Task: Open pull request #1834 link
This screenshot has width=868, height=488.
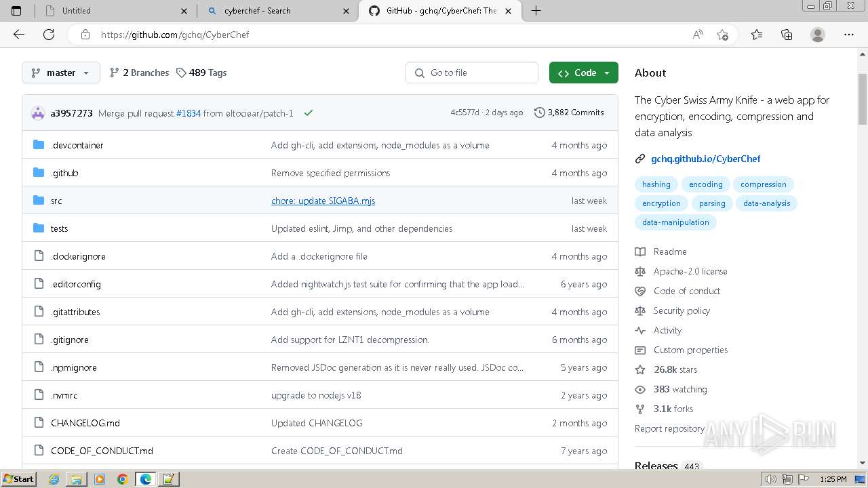Action: click(x=189, y=113)
